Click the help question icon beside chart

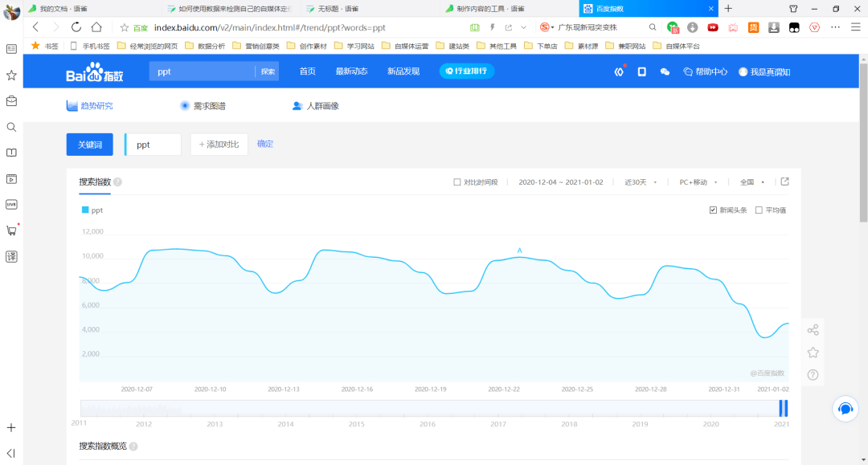[813, 375]
